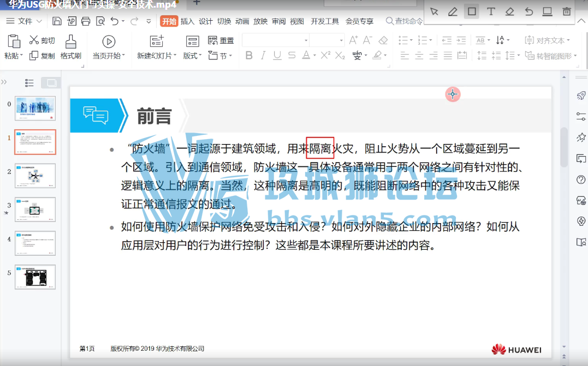The image size is (588, 366).
Task: Open the Review (审阅) ribbon tab
Action: coord(278,21)
